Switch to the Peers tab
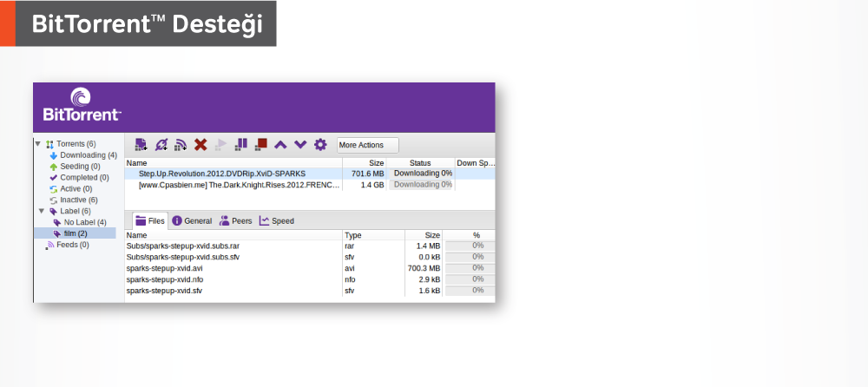 [236, 221]
